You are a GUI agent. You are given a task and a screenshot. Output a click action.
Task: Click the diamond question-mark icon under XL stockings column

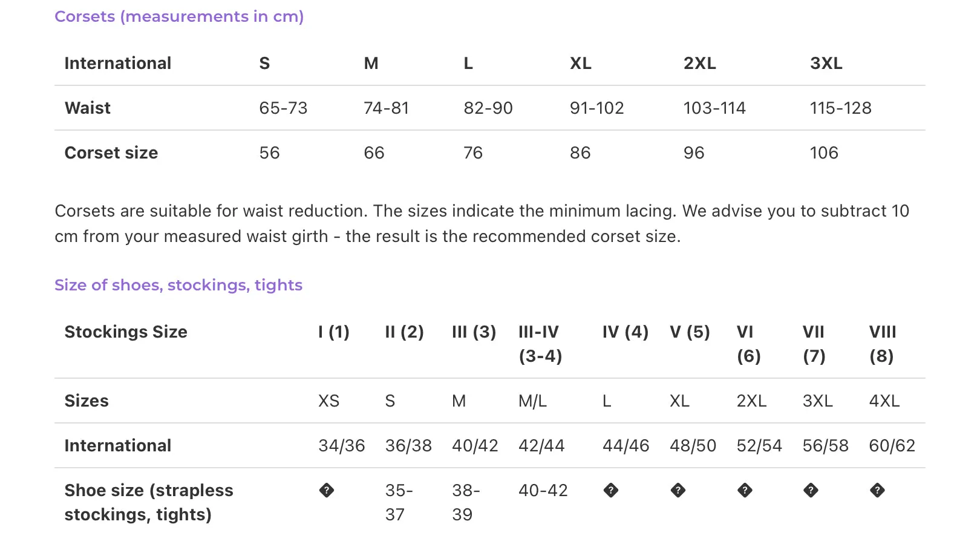coord(678,490)
